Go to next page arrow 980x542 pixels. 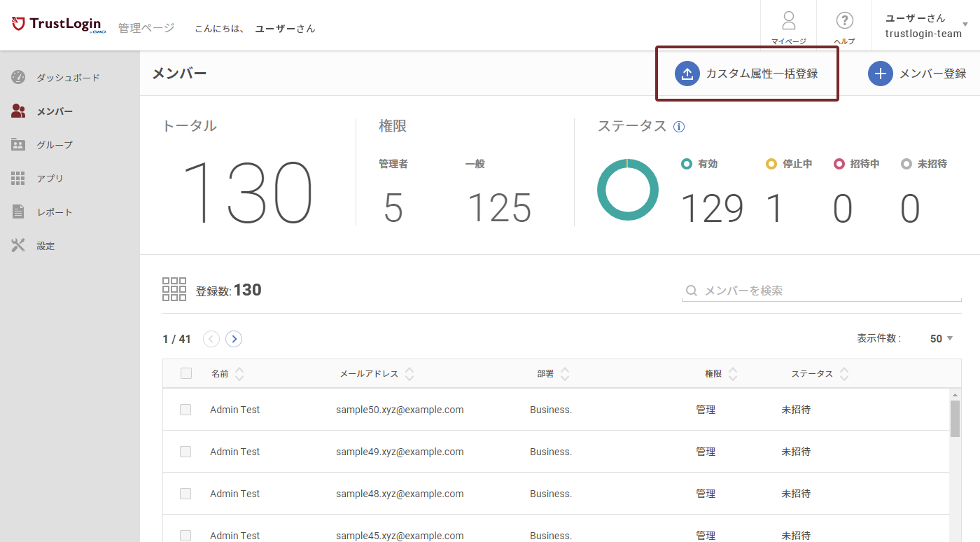coord(234,339)
